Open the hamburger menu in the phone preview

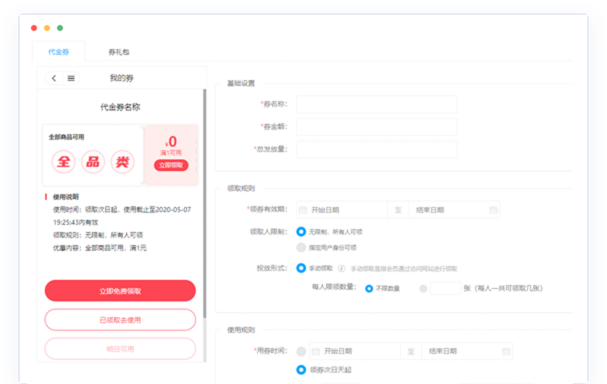pos(71,78)
